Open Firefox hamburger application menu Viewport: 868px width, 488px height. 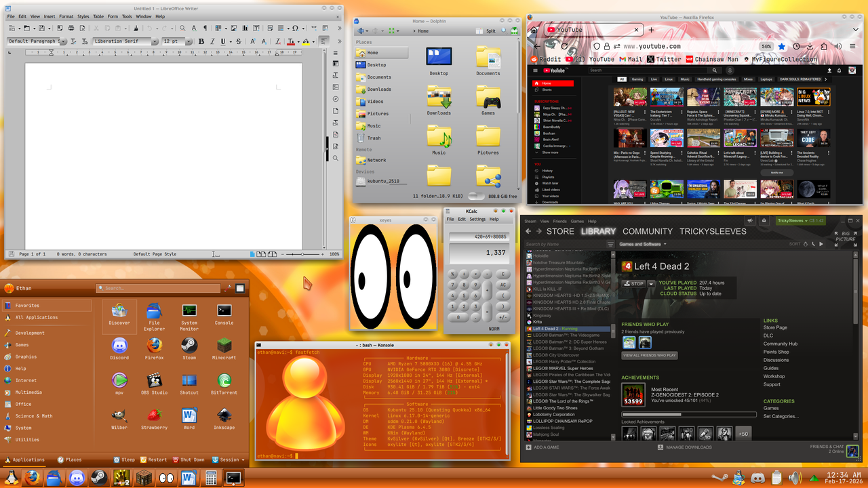tap(852, 46)
